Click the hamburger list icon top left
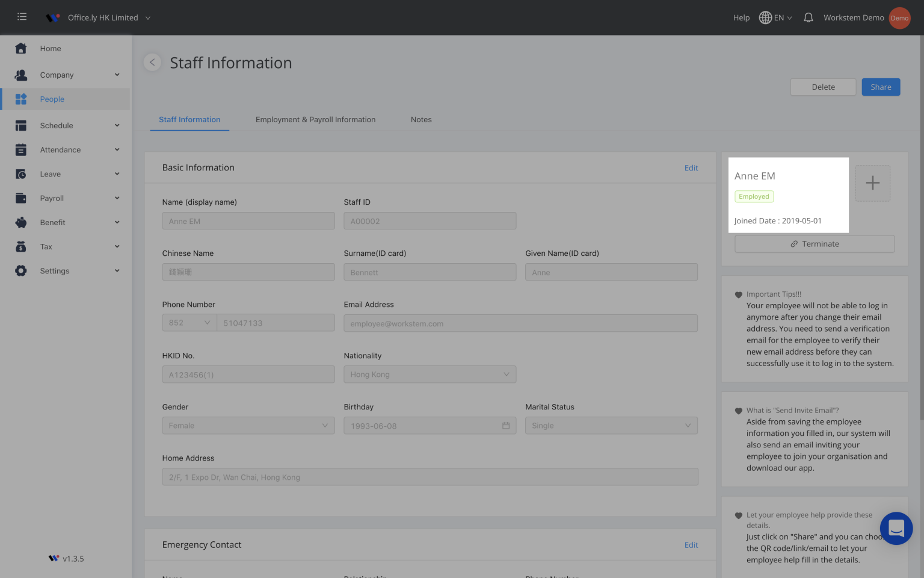924x578 pixels. [22, 16]
